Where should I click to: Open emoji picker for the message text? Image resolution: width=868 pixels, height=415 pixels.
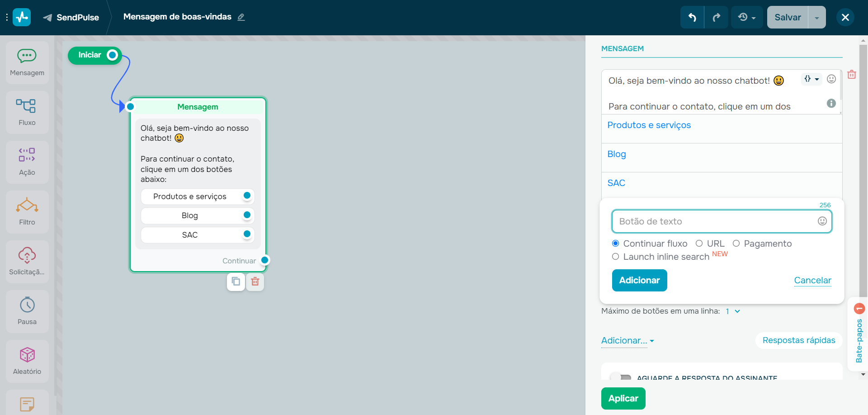831,79
